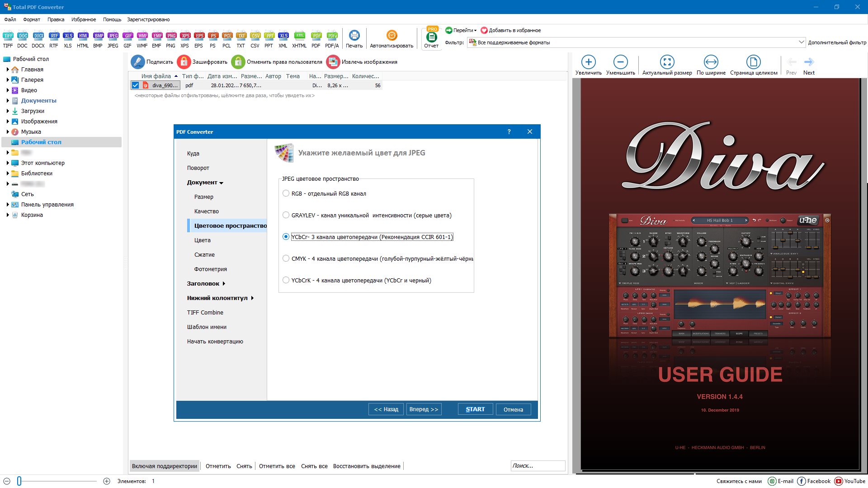Open the Automate (Автоматизировать) tool

(392, 36)
